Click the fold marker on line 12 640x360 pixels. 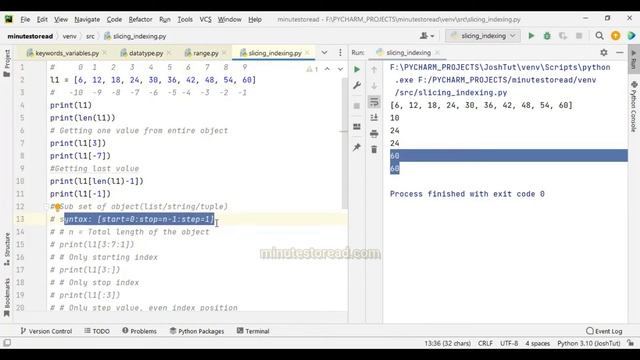pyautogui.click(x=47, y=207)
